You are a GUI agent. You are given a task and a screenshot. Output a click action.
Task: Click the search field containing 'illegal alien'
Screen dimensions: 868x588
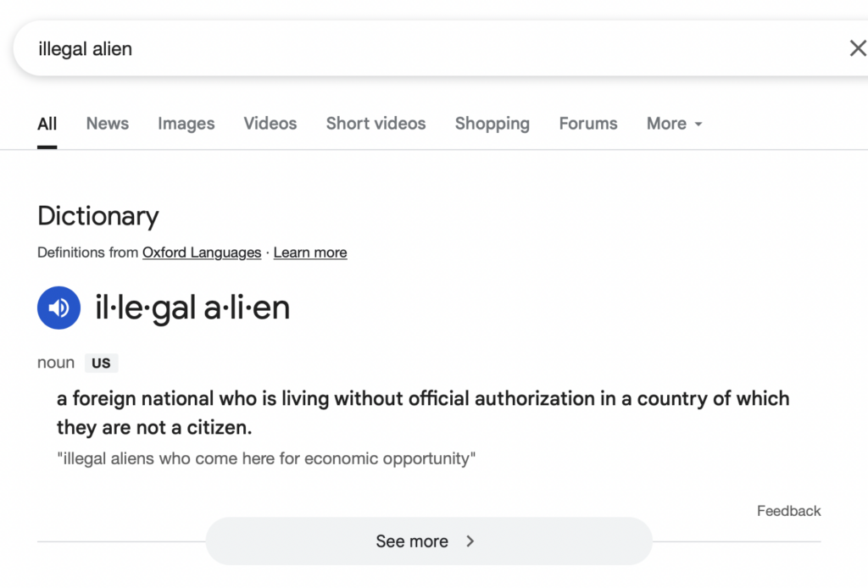431,48
